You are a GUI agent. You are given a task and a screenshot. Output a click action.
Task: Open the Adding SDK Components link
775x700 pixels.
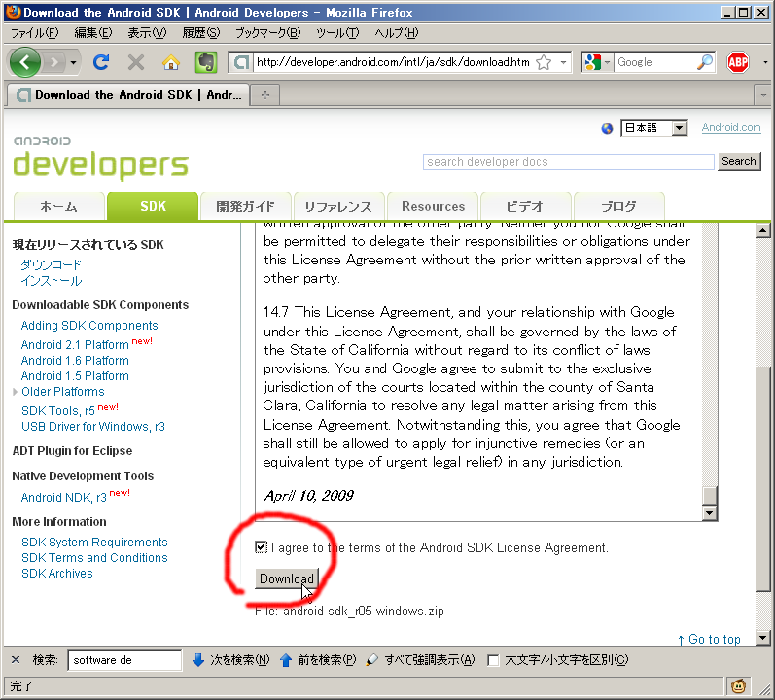[x=89, y=326]
